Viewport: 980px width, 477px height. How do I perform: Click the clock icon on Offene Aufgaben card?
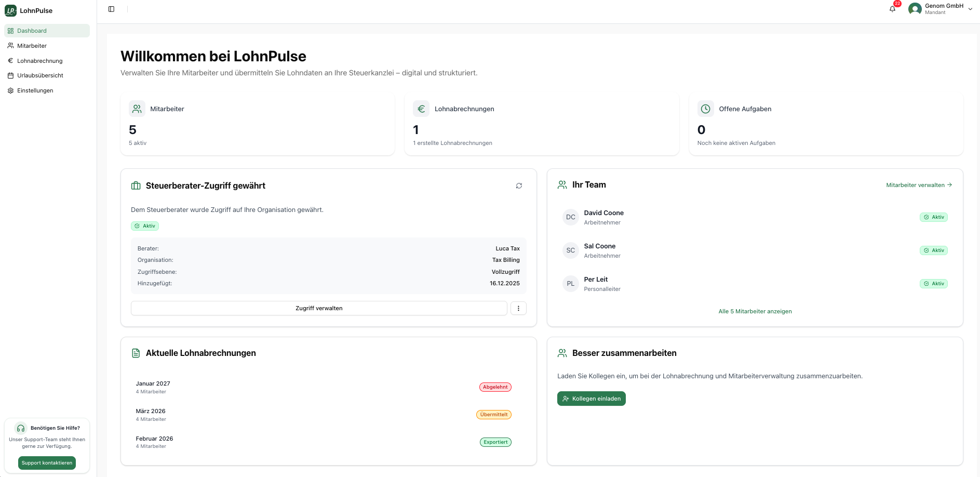(x=705, y=109)
